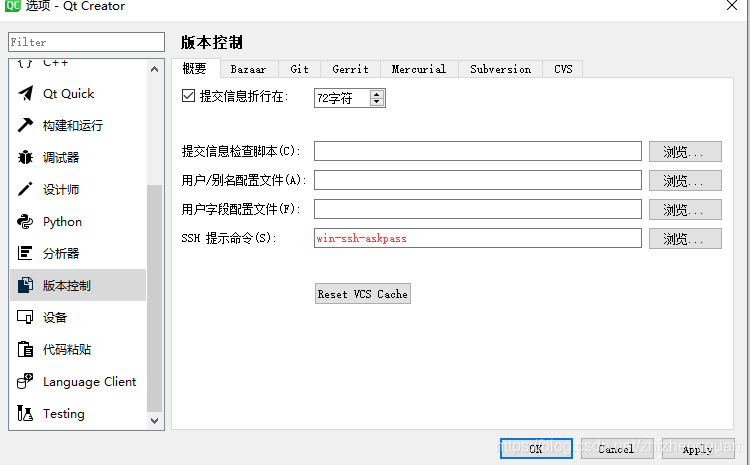Confirm with the OK button
The width and height of the screenshot is (750, 465).
coord(536,449)
